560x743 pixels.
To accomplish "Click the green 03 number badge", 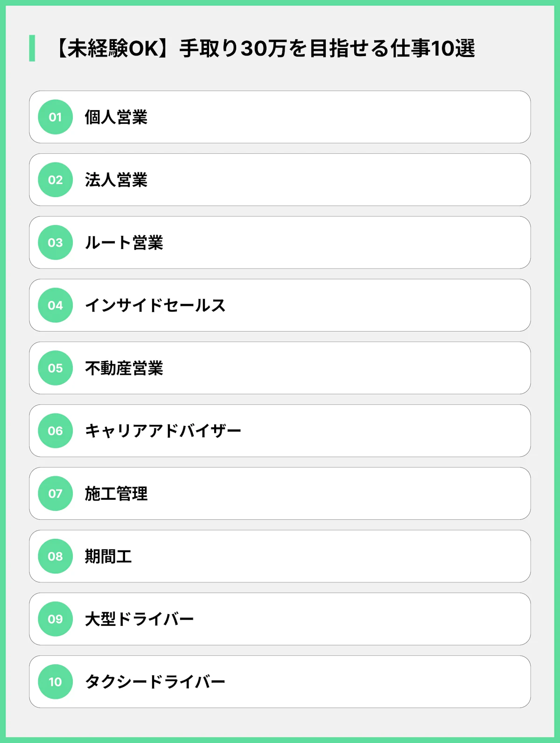I will 55,242.
